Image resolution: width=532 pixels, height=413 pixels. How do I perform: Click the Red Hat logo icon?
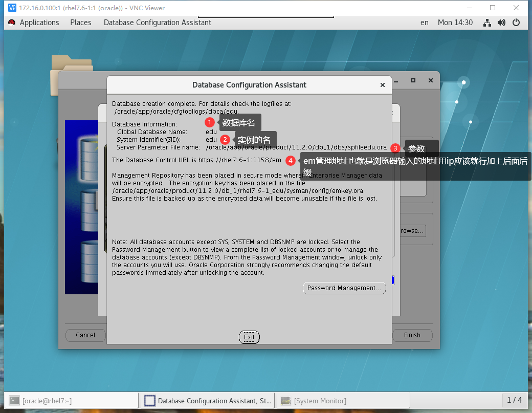pos(12,23)
